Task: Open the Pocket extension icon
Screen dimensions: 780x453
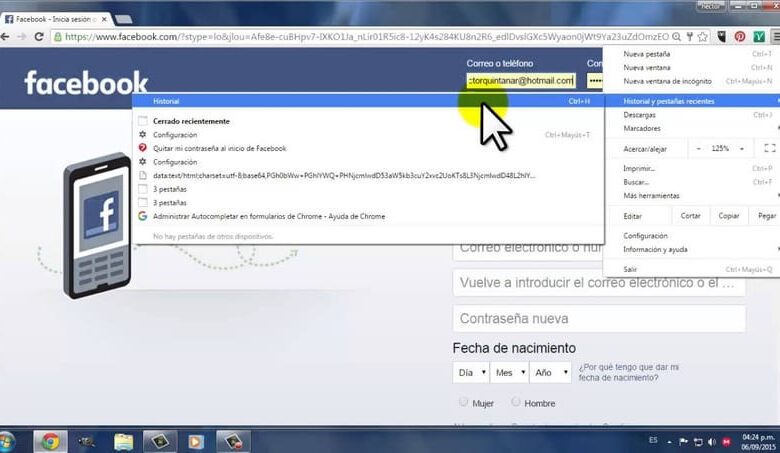Action: point(721,37)
